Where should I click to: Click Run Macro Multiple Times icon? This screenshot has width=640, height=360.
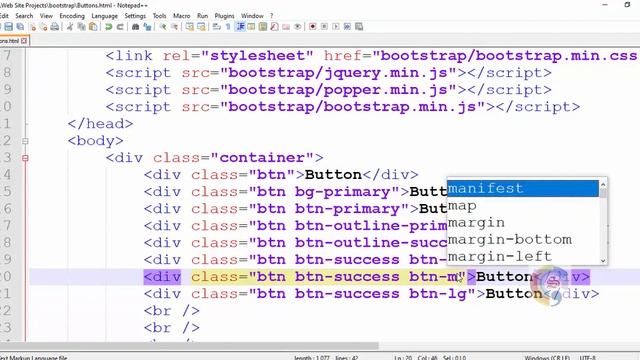[347, 27]
